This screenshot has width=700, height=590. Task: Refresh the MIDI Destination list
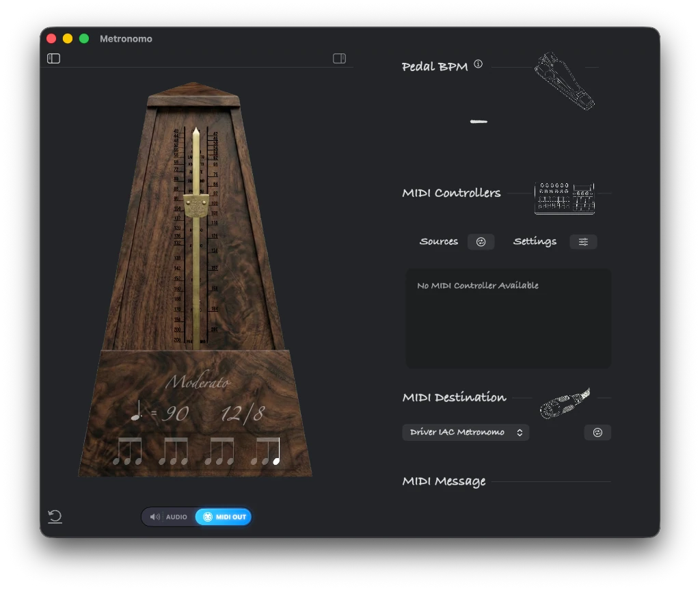point(597,432)
